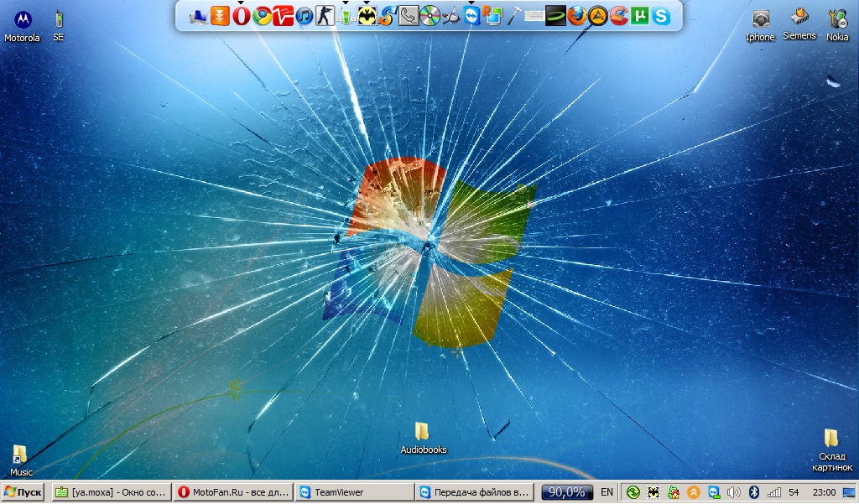Image resolution: width=859 pixels, height=504 pixels.
Task: Select the Audiobooks folder on desktop
Action: 424,438
